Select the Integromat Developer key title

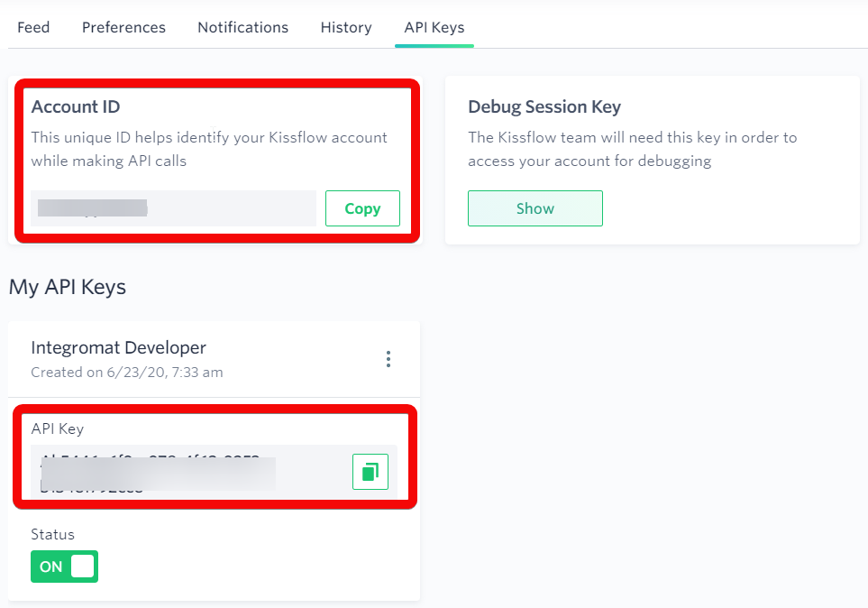[118, 347]
